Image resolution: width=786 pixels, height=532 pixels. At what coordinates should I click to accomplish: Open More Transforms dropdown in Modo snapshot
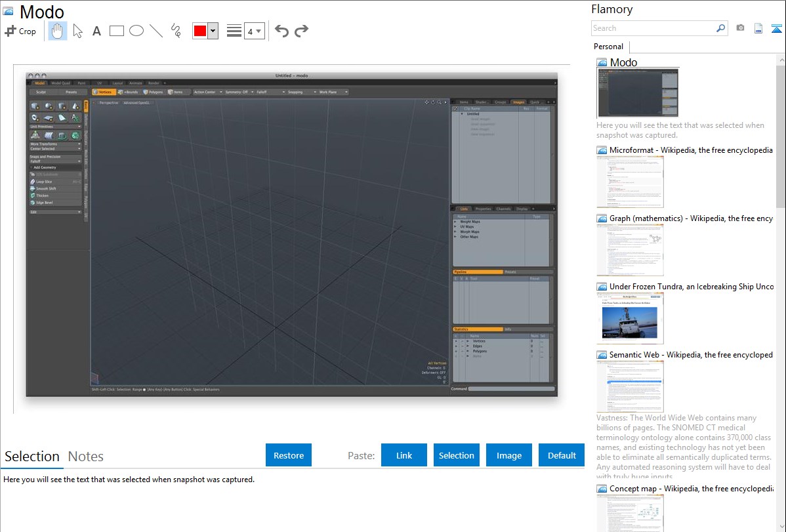coord(55,144)
